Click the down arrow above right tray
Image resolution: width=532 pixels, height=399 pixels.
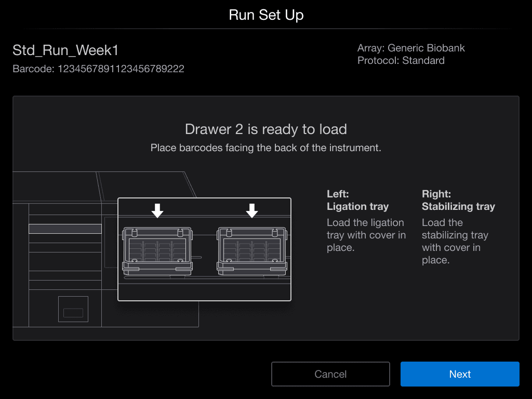point(252,211)
